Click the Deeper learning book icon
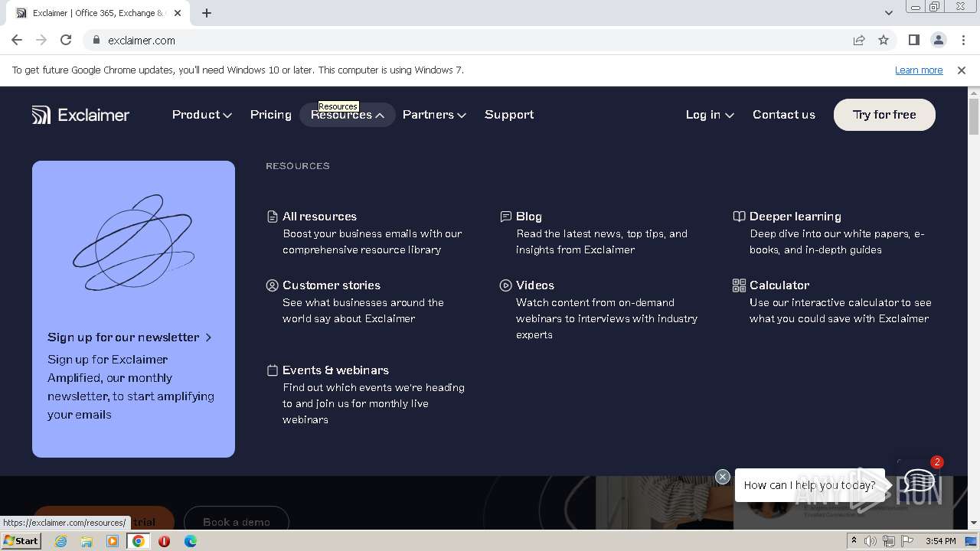This screenshot has width=980, height=551. point(739,217)
